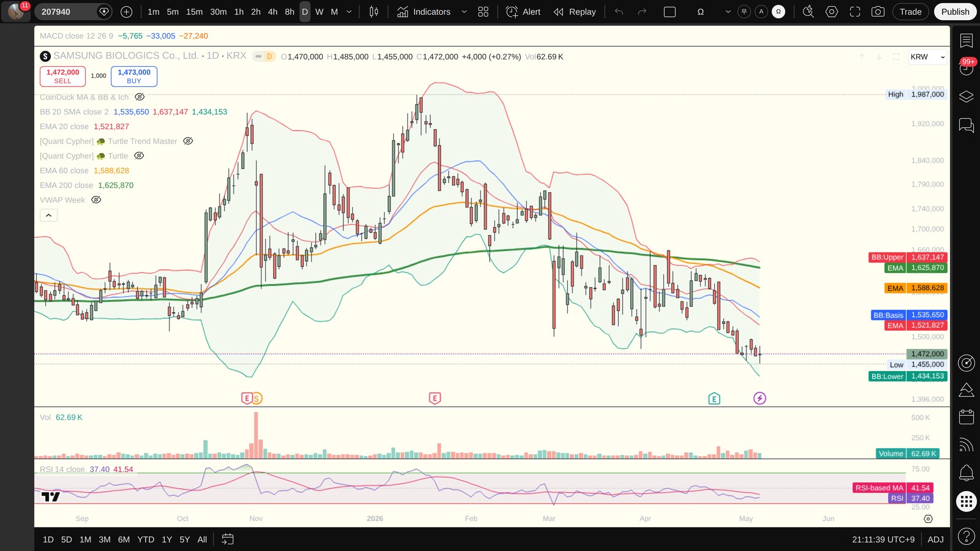
Task: Click the redo arrow
Action: click(642, 12)
